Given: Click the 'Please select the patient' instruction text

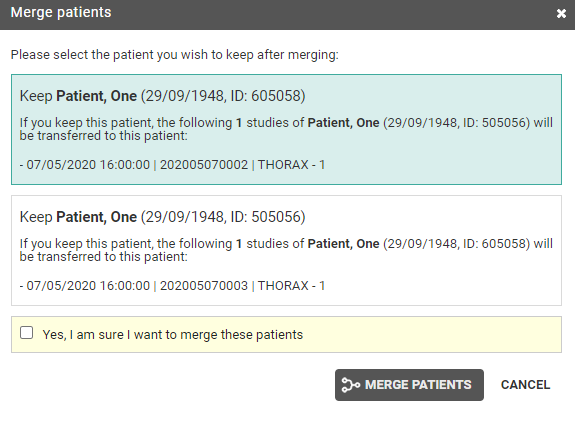Looking at the screenshot, I should coord(175,55).
